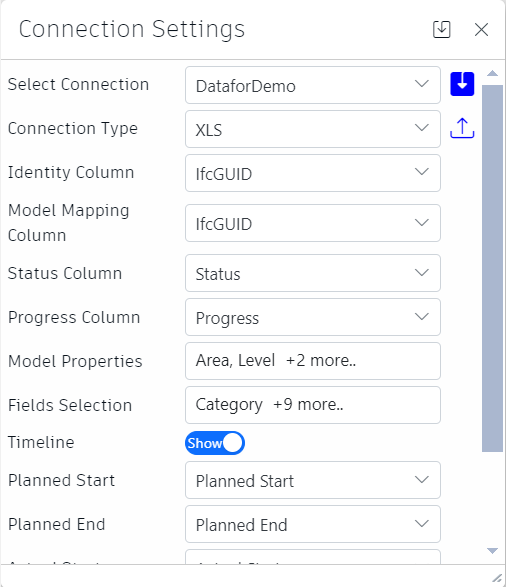This screenshot has width=506, height=587.
Task: Click the upload icon beside Connection Type
Action: [x=462, y=128]
